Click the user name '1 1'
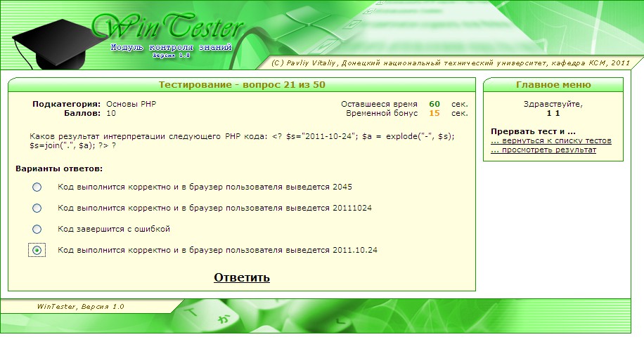Image resolution: width=644 pixels, height=344 pixels. [553, 113]
